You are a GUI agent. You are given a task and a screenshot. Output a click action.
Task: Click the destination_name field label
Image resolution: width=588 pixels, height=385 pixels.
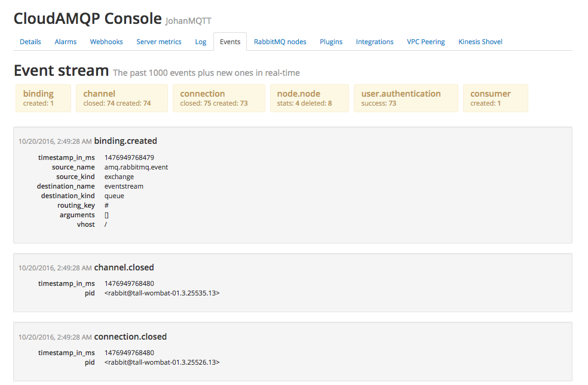(66, 186)
